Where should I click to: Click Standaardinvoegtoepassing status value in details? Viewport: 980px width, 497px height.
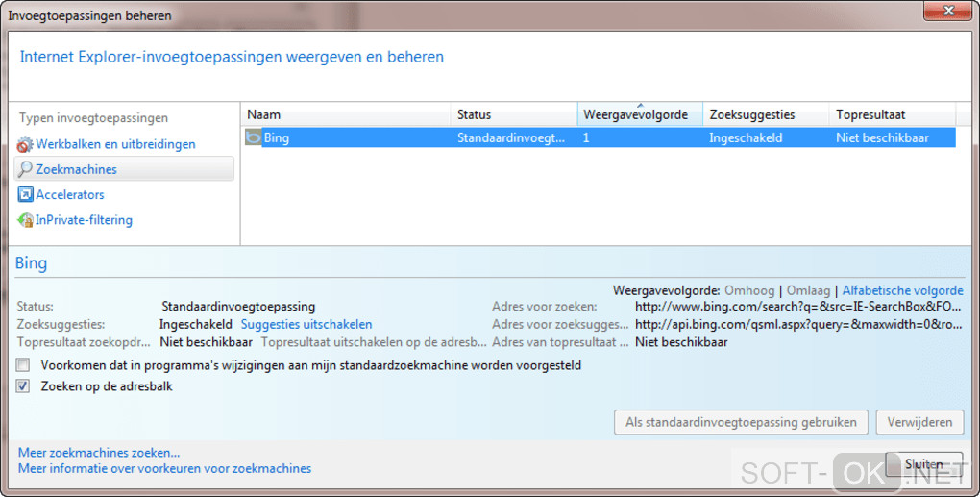click(x=238, y=307)
